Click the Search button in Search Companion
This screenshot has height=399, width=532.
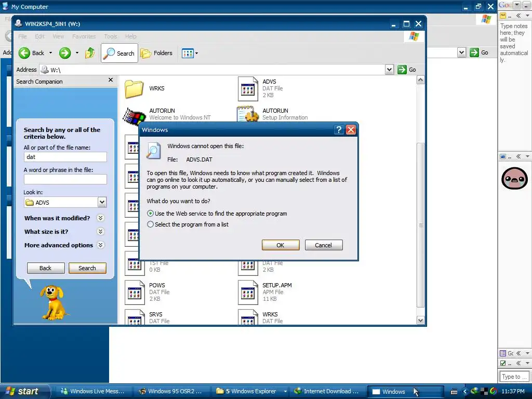(87, 268)
